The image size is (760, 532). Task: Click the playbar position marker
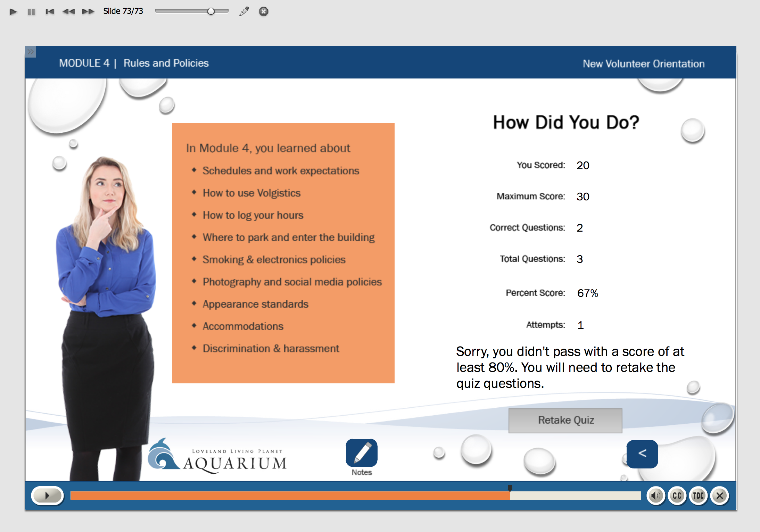click(510, 488)
